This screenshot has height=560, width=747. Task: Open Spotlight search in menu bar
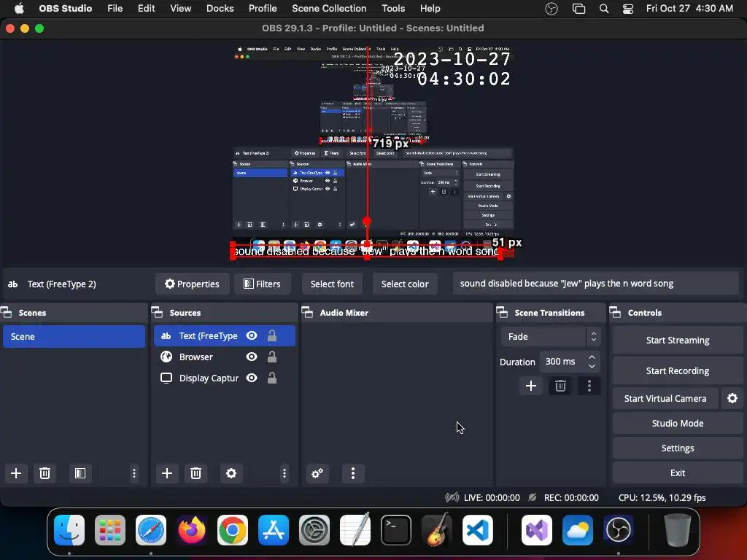(604, 9)
